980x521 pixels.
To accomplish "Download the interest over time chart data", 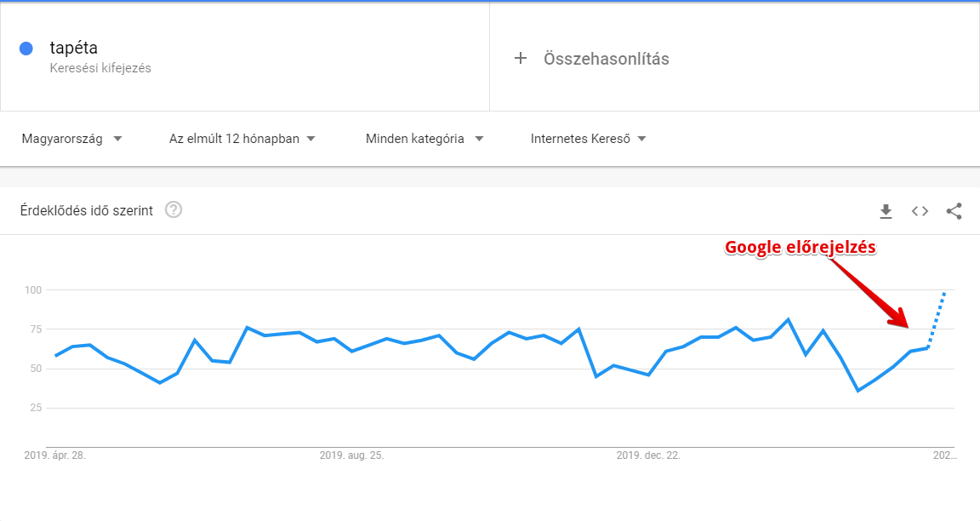I will coord(886,211).
